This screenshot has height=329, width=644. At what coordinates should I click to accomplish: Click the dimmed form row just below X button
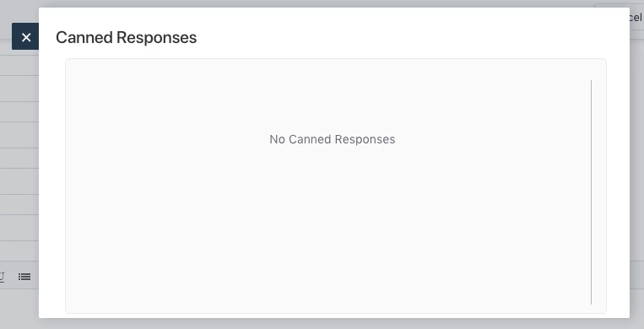pos(19,65)
